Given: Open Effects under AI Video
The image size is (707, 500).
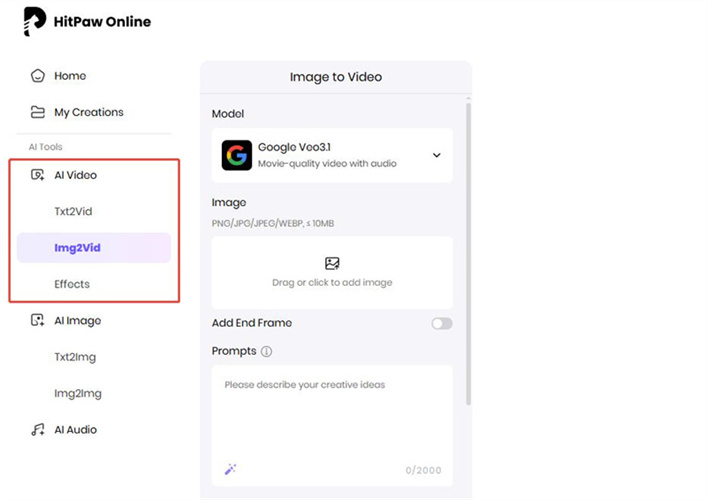Looking at the screenshot, I should click(72, 284).
